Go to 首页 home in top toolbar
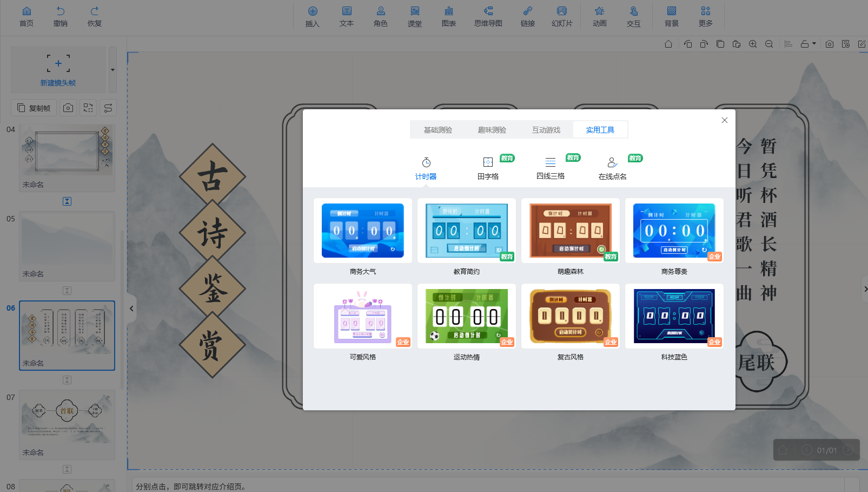This screenshot has width=868, height=492. pyautogui.click(x=26, y=17)
